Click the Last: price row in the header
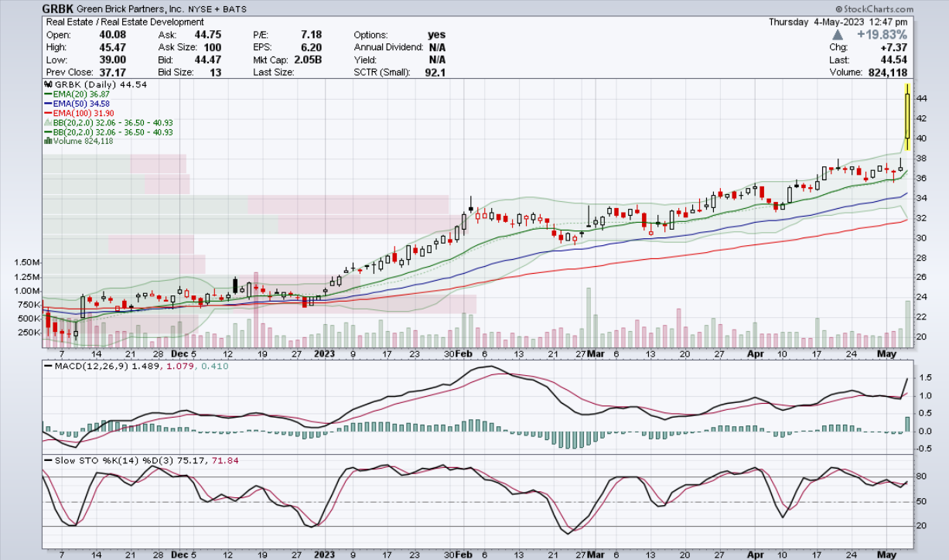Viewport: 949px width, 560px height. pyautogui.click(x=868, y=60)
